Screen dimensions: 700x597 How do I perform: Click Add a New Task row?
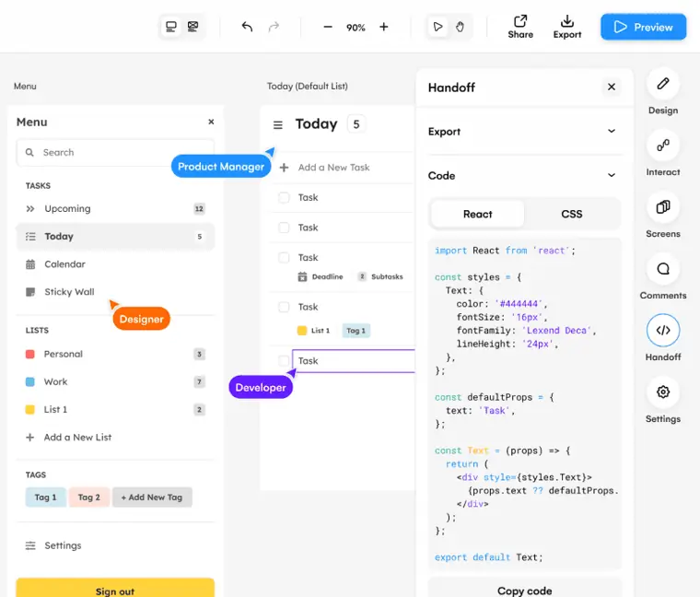point(344,168)
